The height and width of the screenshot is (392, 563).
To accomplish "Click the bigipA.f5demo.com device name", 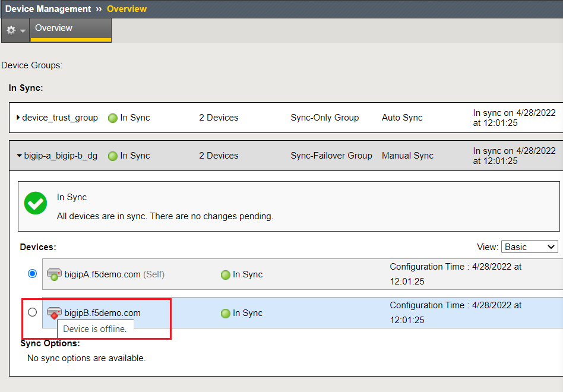I will [102, 274].
